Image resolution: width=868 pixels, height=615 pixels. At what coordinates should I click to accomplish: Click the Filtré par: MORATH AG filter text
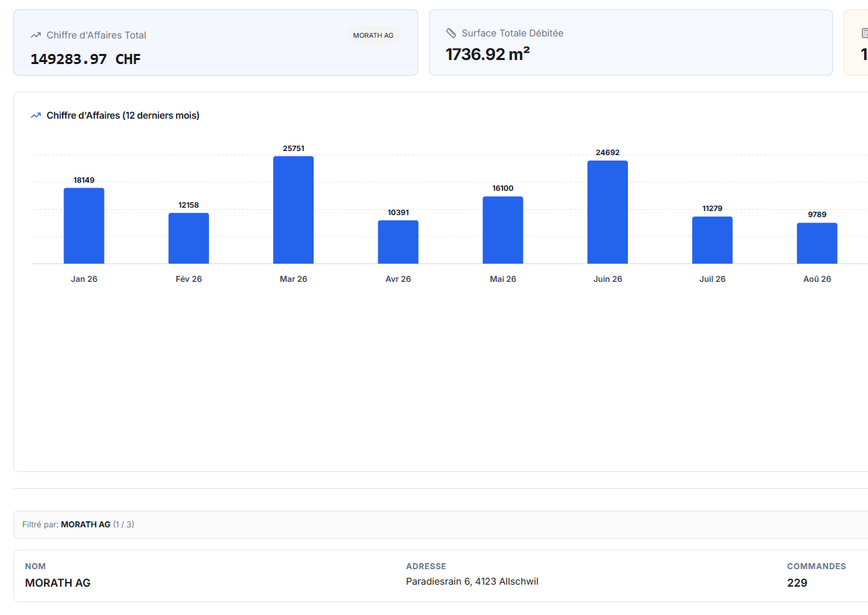[78, 524]
